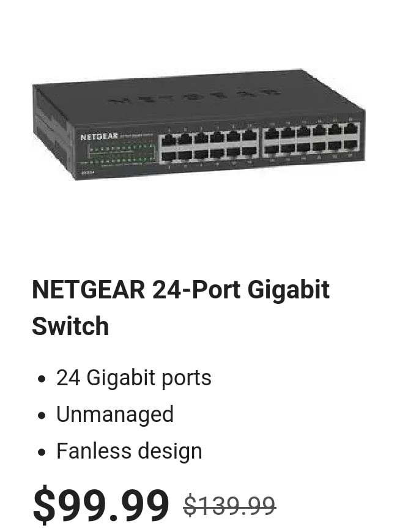The height and width of the screenshot is (532, 397).
Task: Click the crossed-out $139.99 original price
Action: pyautogui.click(x=230, y=506)
